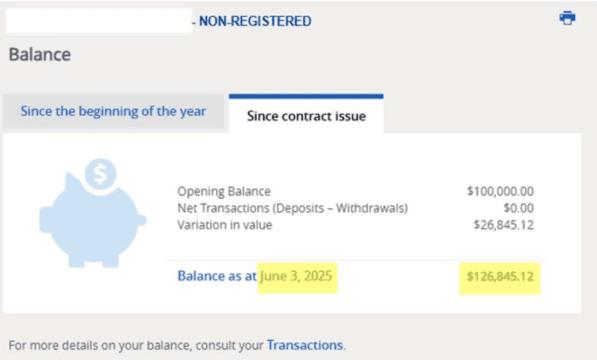Screen dimensions: 597x360
Task: Click the printer icon
Action: point(567,18)
